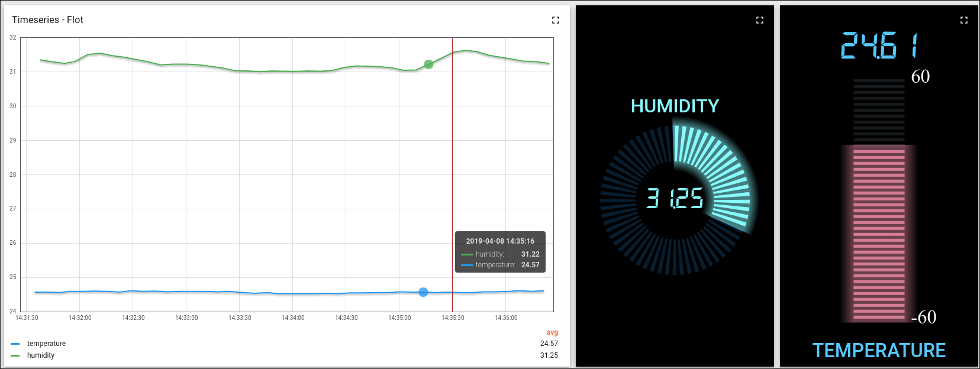Click the pink thermometer level bar
The image size is (980, 369).
(879, 234)
